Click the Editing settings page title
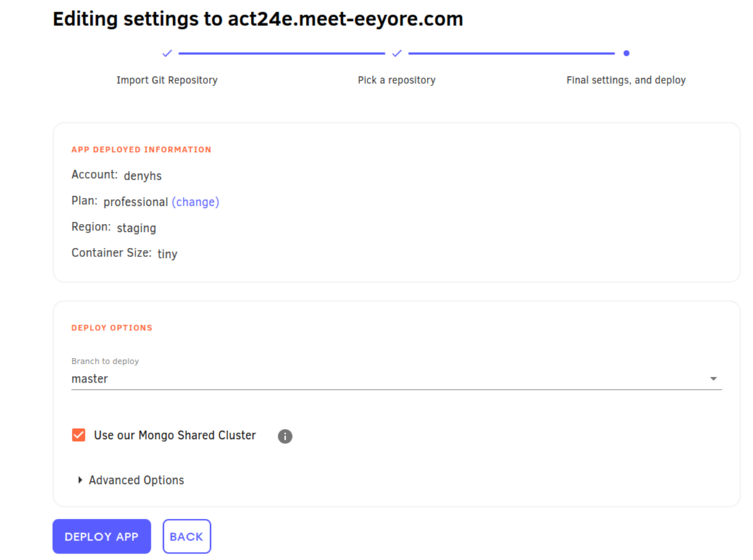This screenshot has width=753, height=560. pos(258,19)
